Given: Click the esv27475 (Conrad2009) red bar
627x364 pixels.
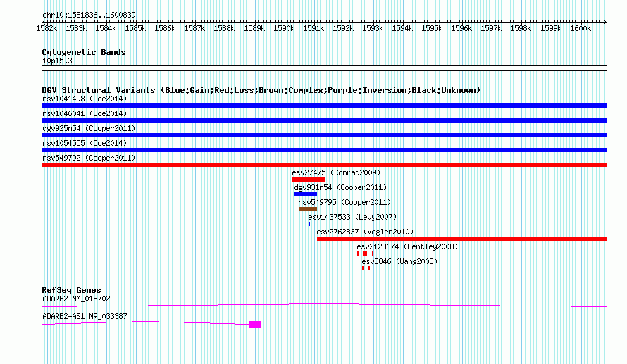Looking at the screenshot, I should [x=309, y=180].
